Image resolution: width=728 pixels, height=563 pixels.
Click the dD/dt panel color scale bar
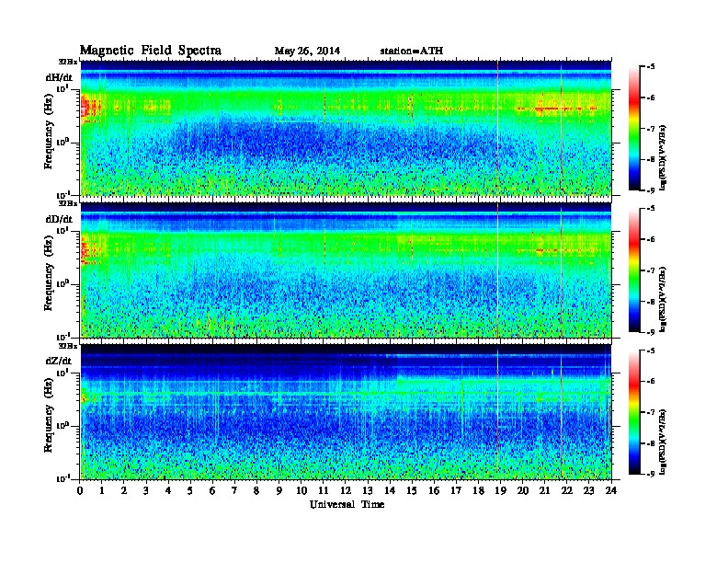point(633,270)
